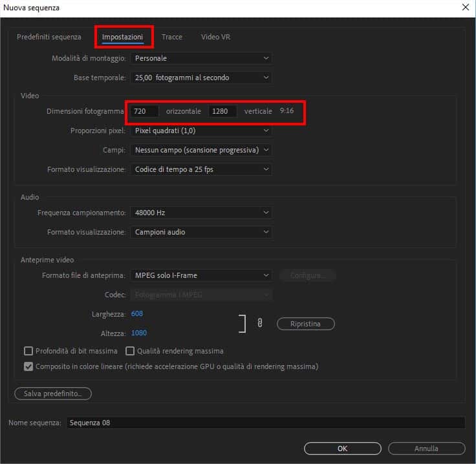Click the Larghezza value 608
Viewport: 476px width, 464px height.
(x=137, y=313)
